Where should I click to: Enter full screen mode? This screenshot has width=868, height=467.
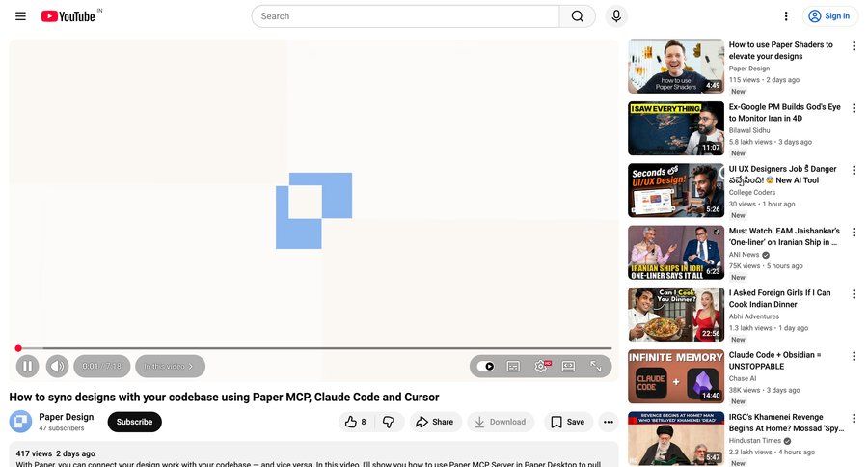[x=596, y=367]
